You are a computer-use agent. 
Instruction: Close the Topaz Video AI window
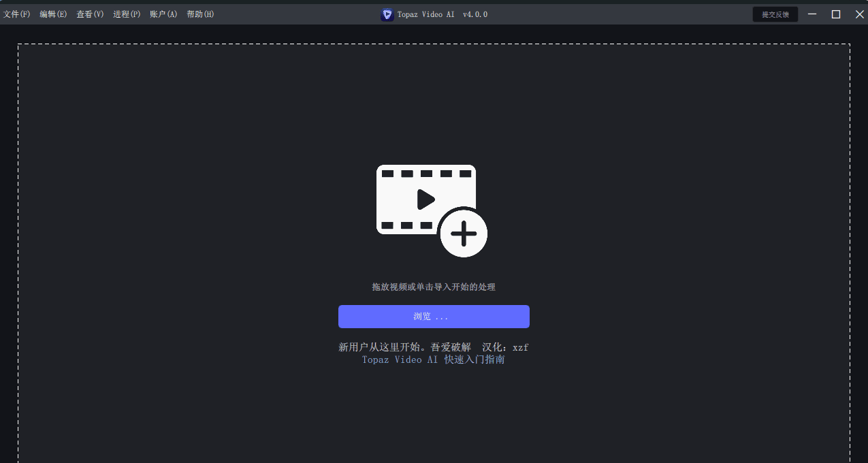[x=859, y=14]
